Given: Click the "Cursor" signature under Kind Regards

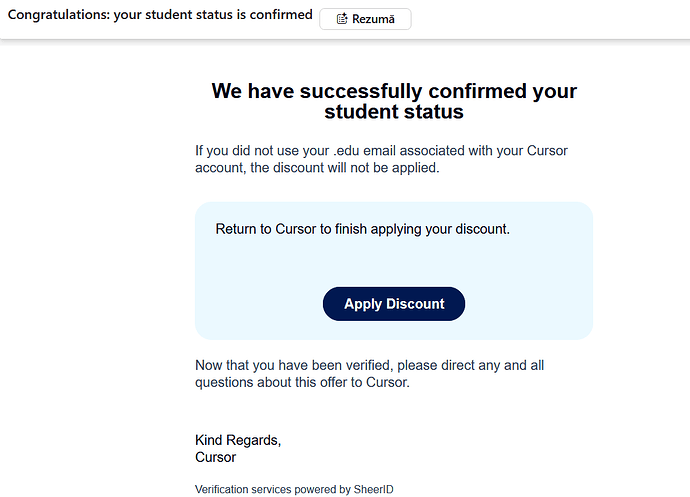Looking at the screenshot, I should [216, 457].
